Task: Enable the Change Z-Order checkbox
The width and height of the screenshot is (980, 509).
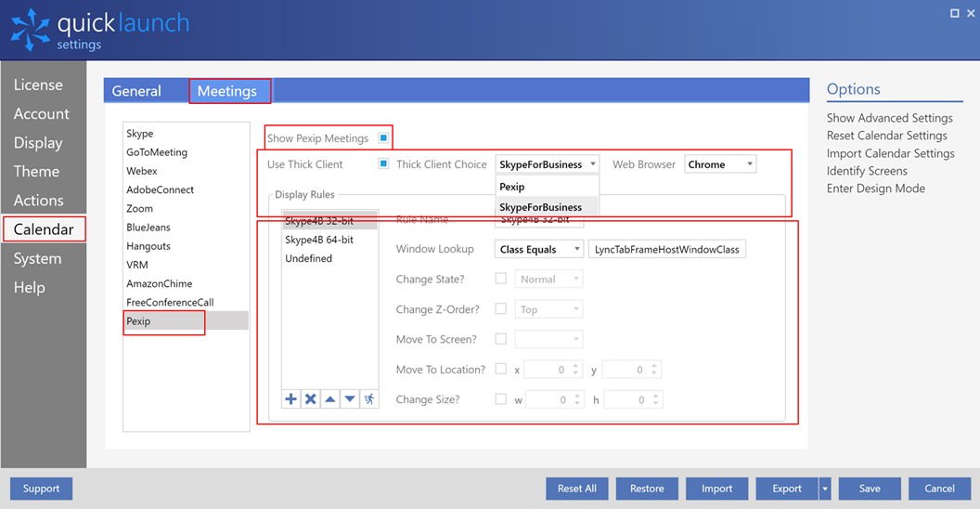Action: point(500,308)
